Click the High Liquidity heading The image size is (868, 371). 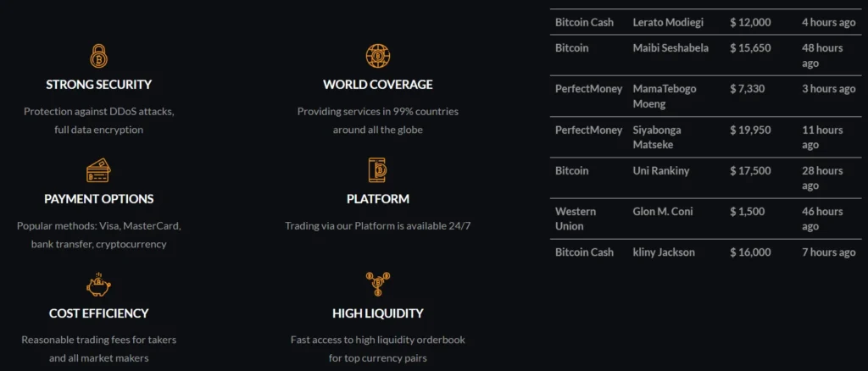[377, 313]
